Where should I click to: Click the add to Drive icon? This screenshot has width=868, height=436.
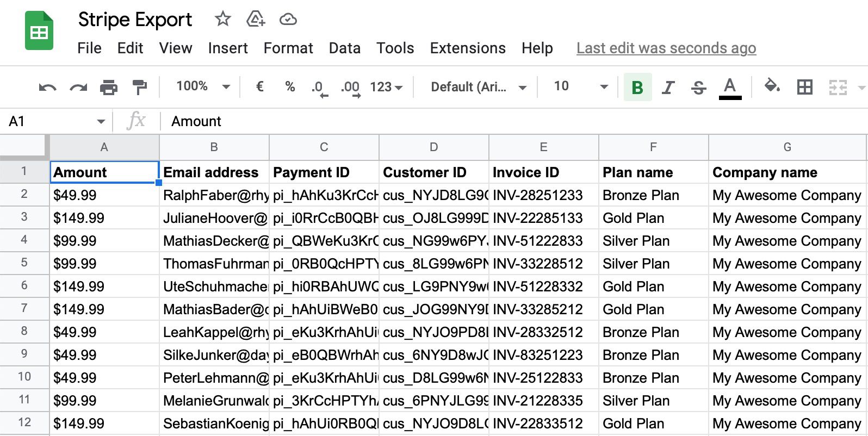coord(255,20)
